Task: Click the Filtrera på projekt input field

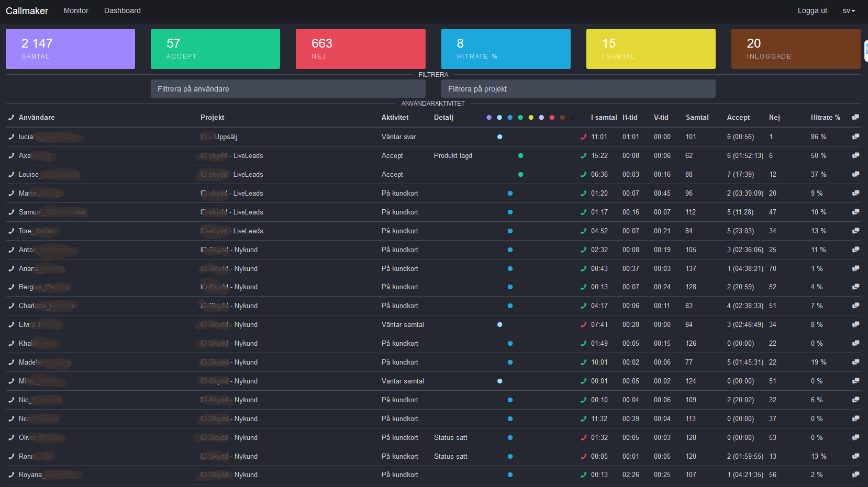Action: click(578, 88)
